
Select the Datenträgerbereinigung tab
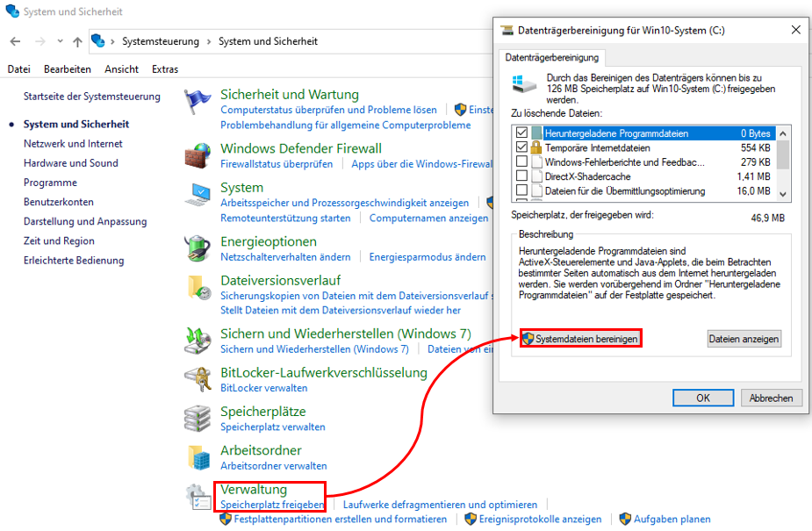pyautogui.click(x=552, y=57)
